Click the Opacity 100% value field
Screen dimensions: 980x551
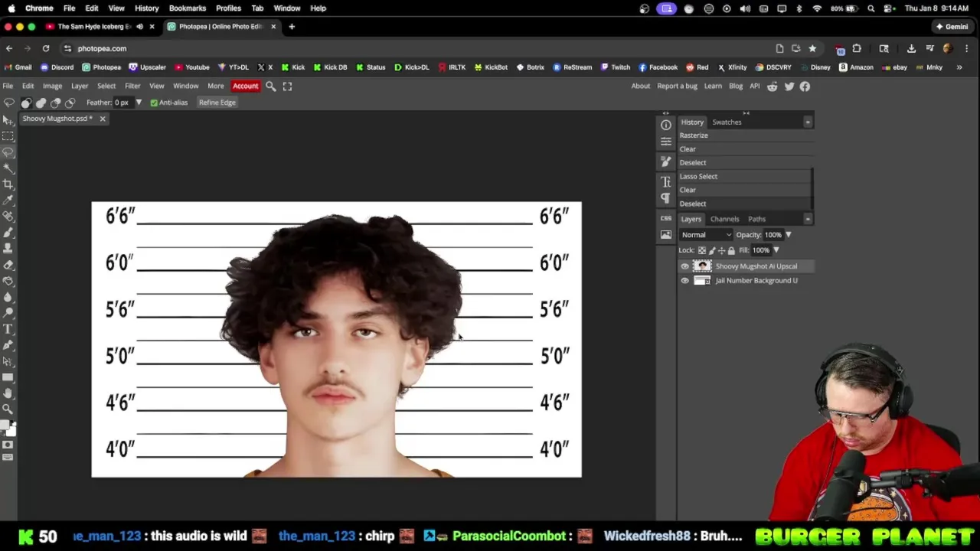coord(773,235)
